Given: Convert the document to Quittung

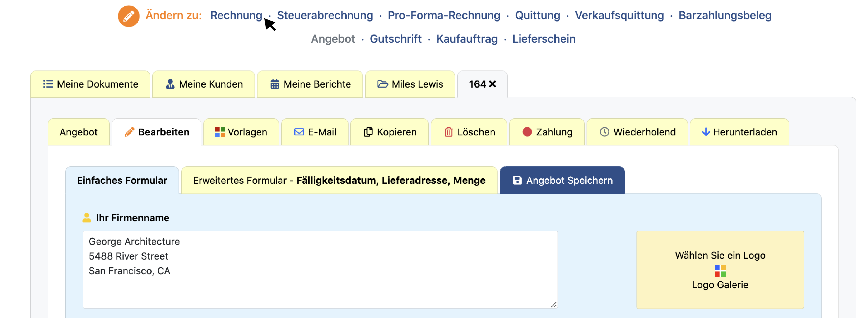Looking at the screenshot, I should [537, 15].
